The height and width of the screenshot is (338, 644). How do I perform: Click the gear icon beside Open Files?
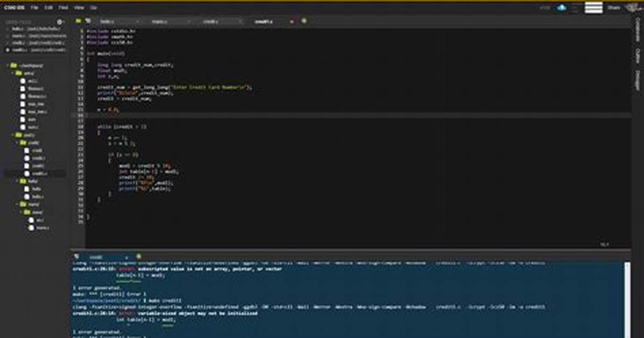click(60, 22)
